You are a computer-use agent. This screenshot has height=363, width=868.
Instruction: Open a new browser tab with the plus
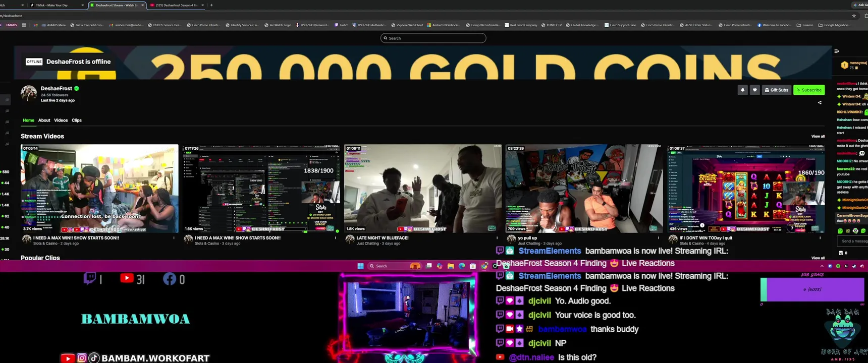pos(211,5)
